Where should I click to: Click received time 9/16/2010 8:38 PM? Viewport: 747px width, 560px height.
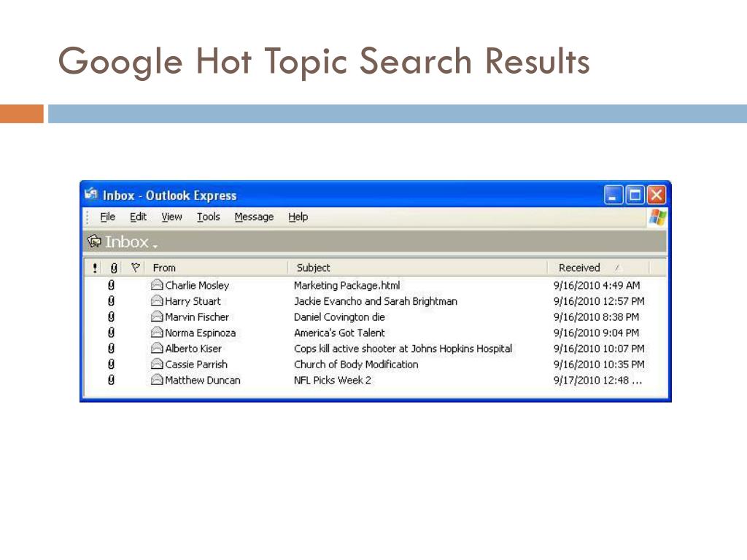point(596,316)
